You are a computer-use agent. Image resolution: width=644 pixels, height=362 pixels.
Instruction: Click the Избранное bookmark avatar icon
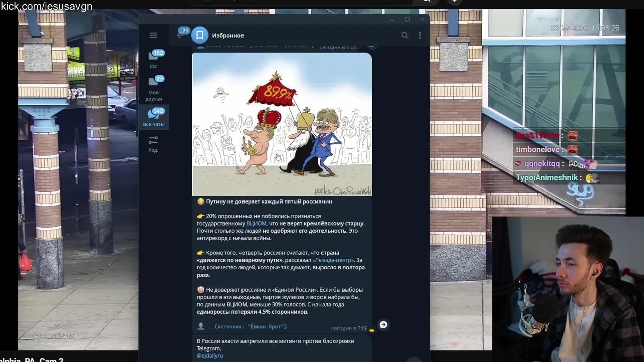pyautogui.click(x=200, y=35)
